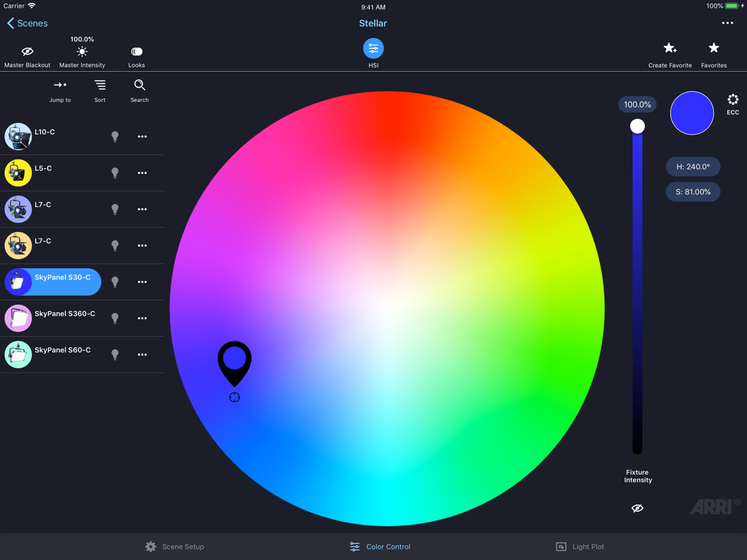Tap the crosshair target below the pin
The image size is (747, 560).
pyautogui.click(x=234, y=397)
